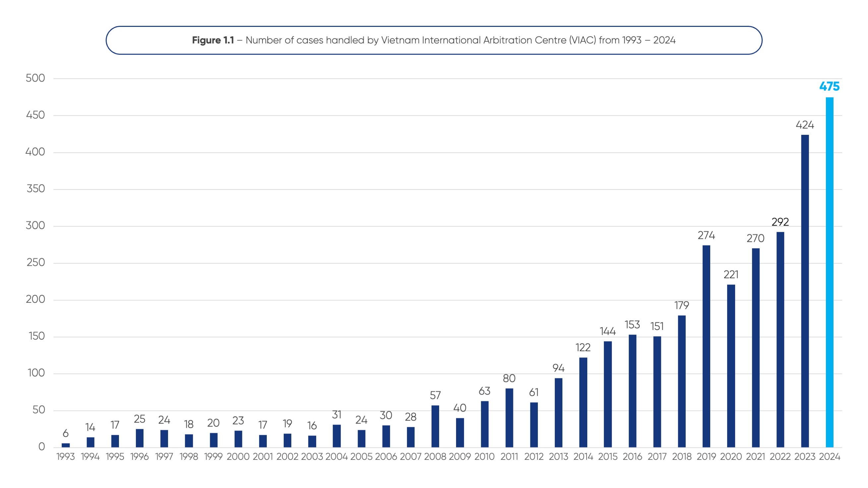Select the 1993 bar with value 6
This screenshot has width=868, height=488.
(x=66, y=445)
